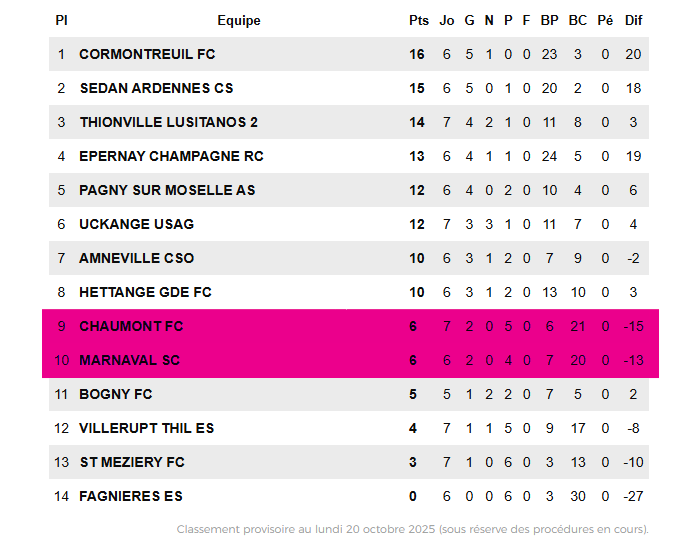Click the Jo column header
The height and width of the screenshot is (544, 683).
pyautogui.click(x=447, y=20)
